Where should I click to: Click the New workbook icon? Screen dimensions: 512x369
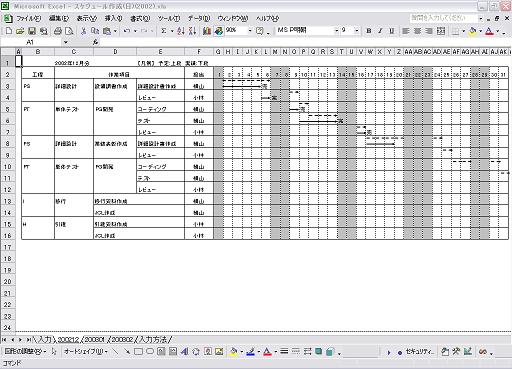(x=9, y=31)
